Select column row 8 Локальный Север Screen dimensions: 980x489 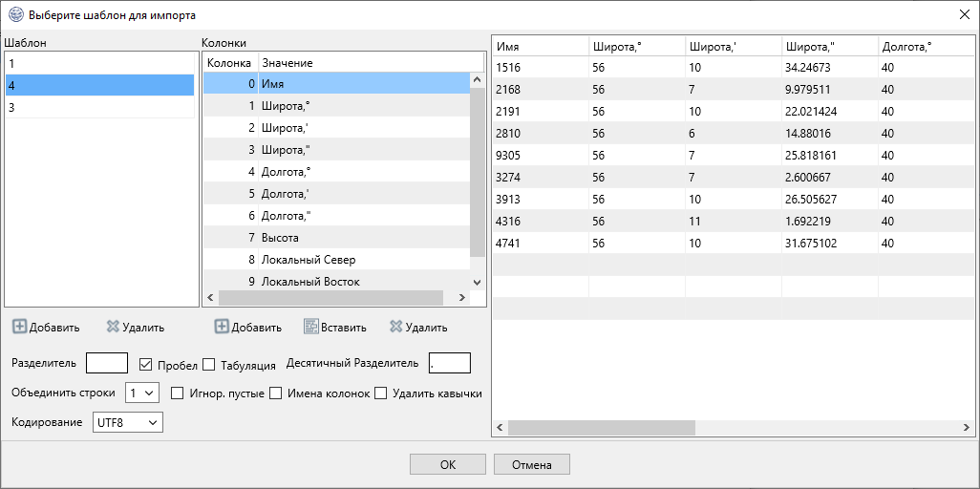tap(337, 260)
